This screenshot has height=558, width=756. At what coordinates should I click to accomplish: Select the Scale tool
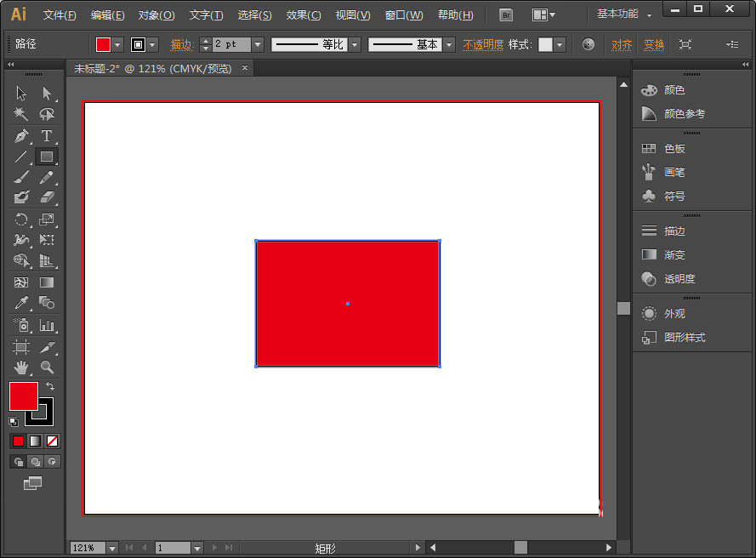[x=47, y=219]
